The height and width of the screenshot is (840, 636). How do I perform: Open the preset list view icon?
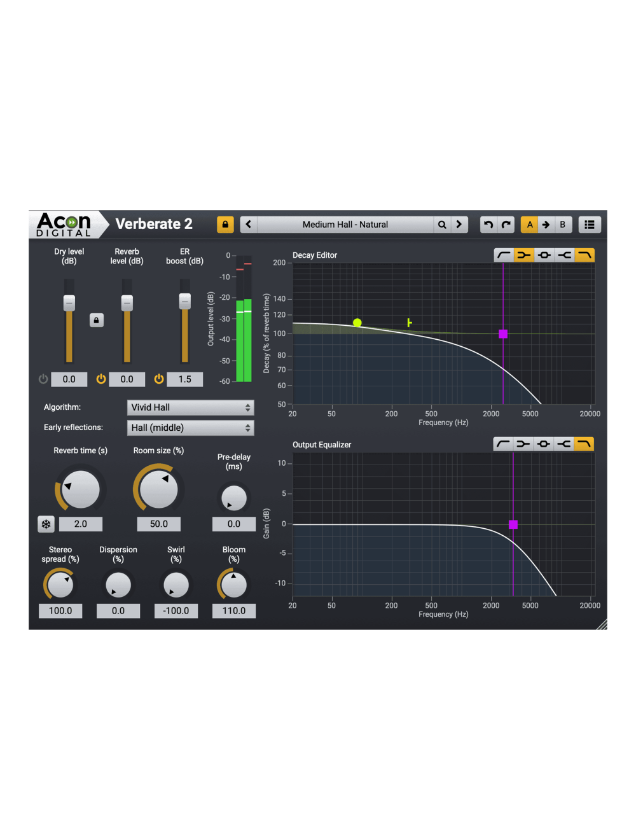[x=589, y=224]
